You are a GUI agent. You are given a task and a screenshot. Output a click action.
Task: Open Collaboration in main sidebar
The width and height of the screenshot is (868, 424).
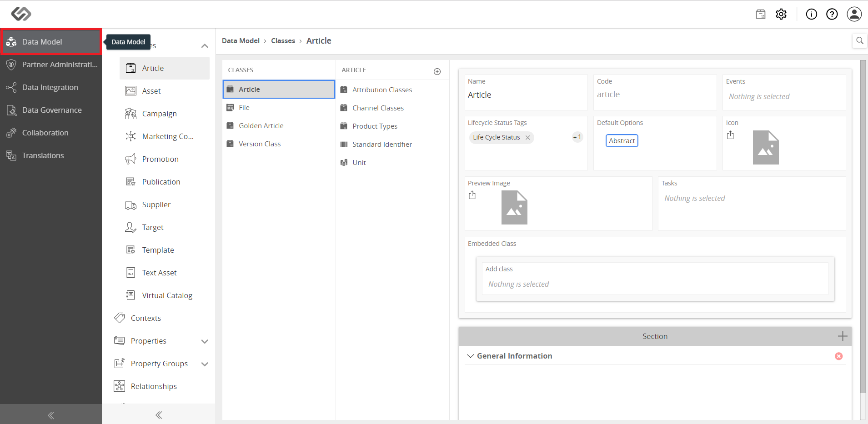pos(51,133)
